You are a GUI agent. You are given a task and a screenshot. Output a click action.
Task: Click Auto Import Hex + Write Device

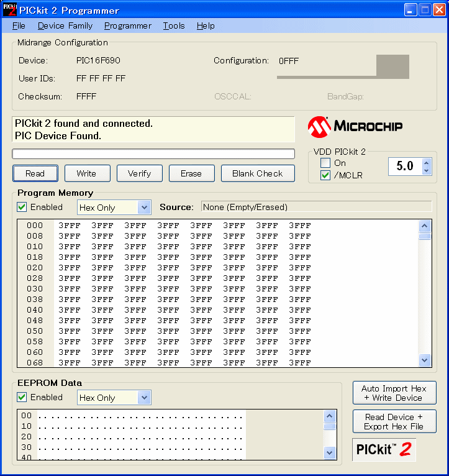(x=394, y=393)
